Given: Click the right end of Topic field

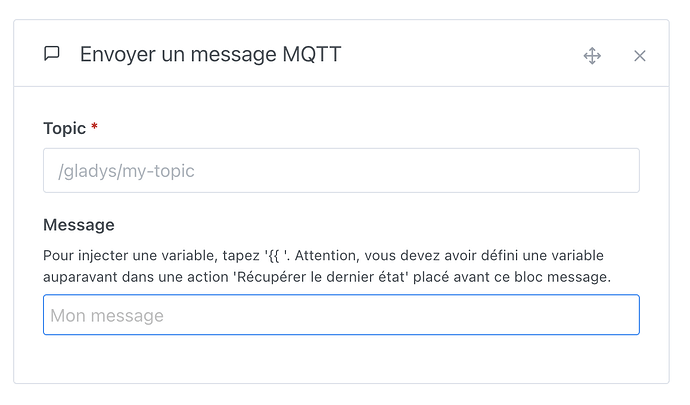Looking at the screenshot, I should click(x=620, y=171).
